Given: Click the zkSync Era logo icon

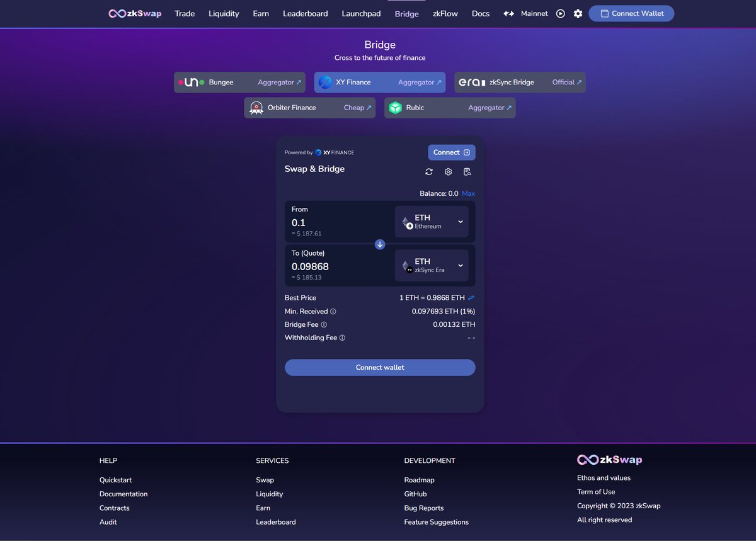Looking at the screenshot, I should click(x=472, y=83).
